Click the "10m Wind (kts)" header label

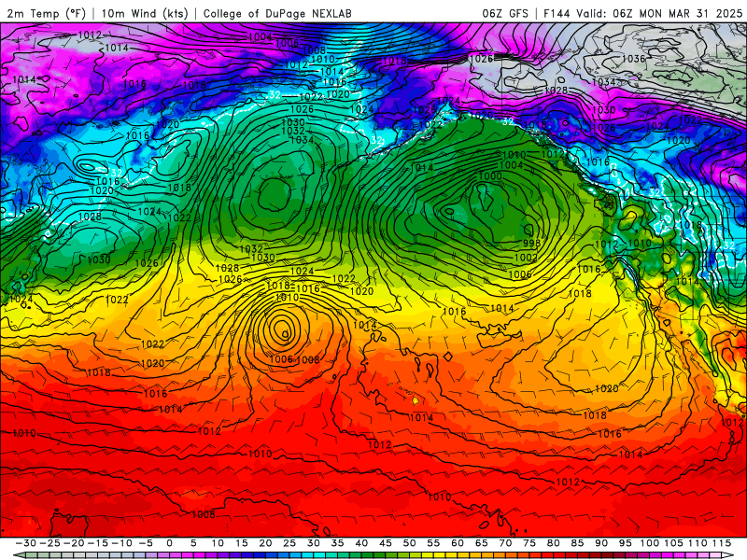pos(145,13)
